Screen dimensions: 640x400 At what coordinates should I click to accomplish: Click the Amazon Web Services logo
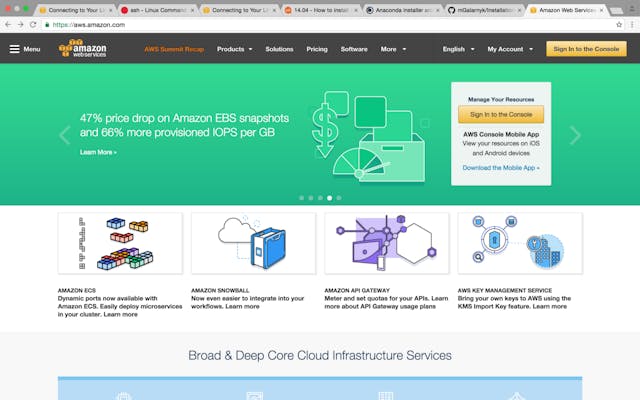[x=82, y=48]
